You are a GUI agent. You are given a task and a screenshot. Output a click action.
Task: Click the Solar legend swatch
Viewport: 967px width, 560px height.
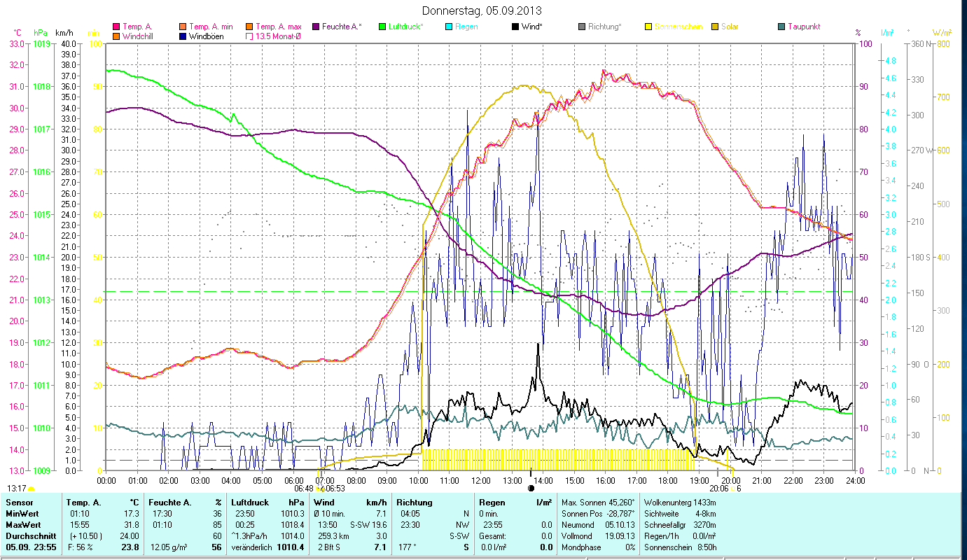[x=715, y=27]
